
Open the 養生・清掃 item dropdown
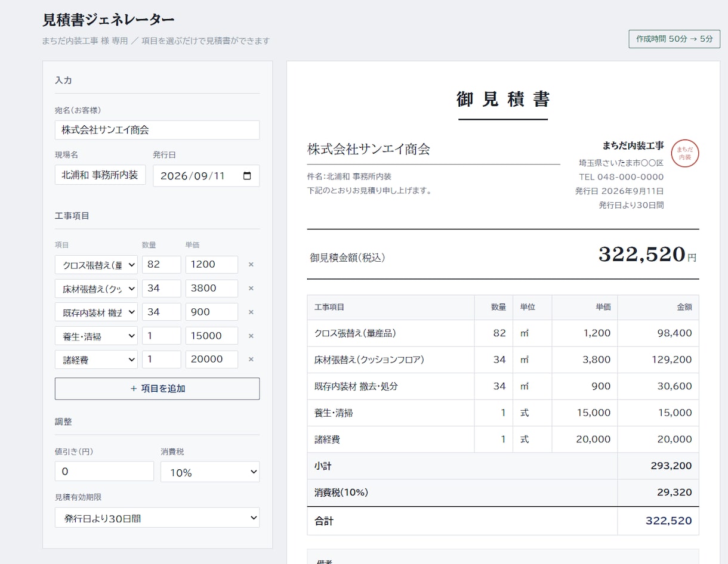pos(96,336)
